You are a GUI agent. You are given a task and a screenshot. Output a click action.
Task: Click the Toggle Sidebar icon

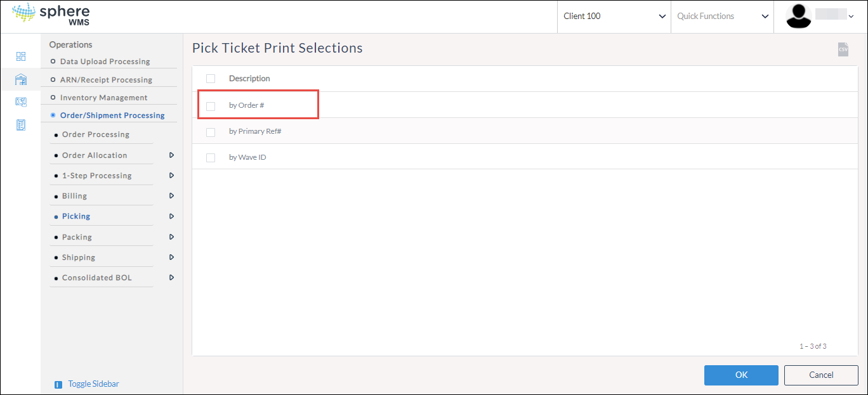(x=58, y=384)
